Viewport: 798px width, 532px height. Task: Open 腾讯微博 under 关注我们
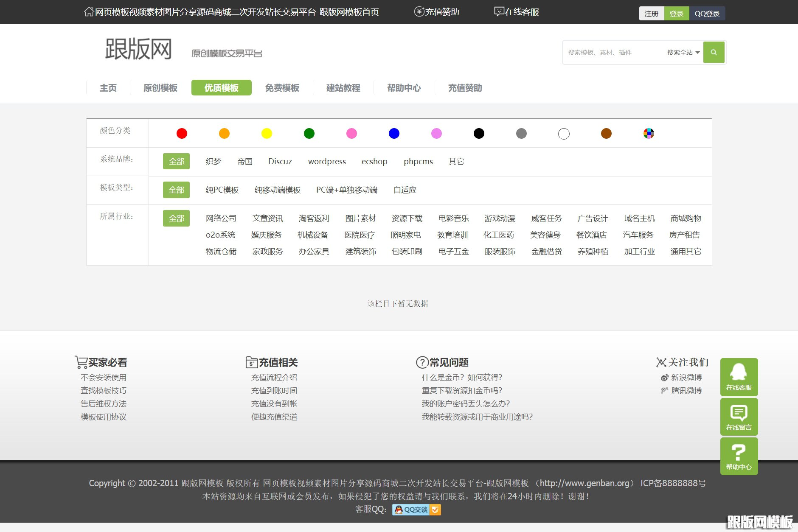[x=686, y=390]
